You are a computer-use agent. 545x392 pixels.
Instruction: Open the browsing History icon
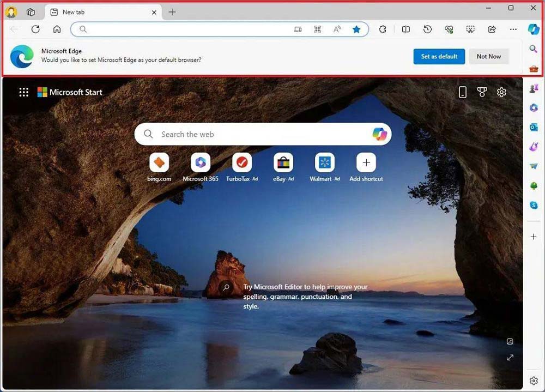pyautogui.click(x=427, y=29)
